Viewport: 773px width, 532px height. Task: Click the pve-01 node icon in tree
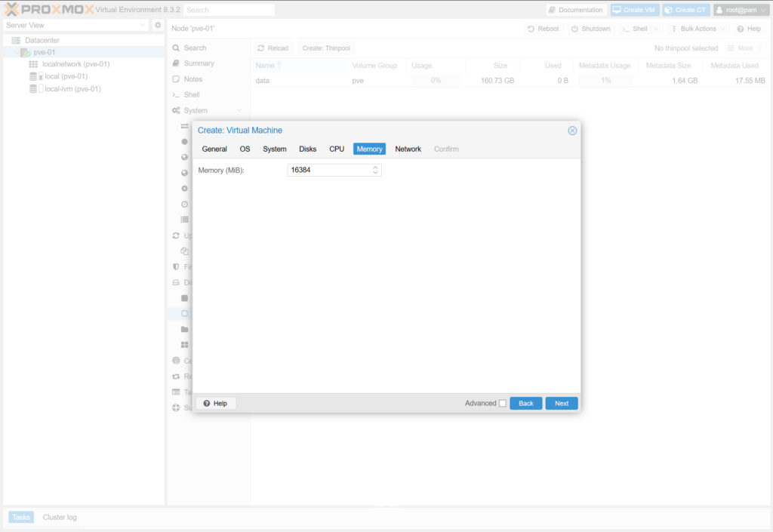[25, 52]
